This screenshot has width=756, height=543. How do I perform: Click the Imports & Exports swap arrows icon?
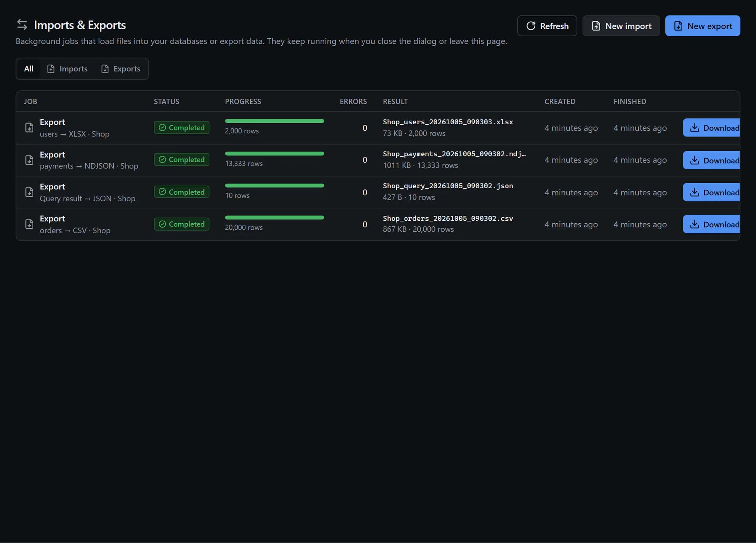coord(22,25)
